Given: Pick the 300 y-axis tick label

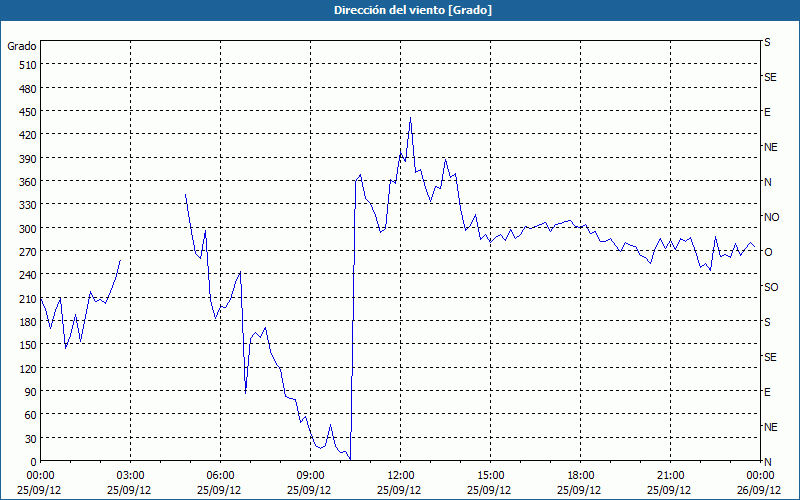Looking at the screenshot, I should pyautogui.click(x=28, y=228).
